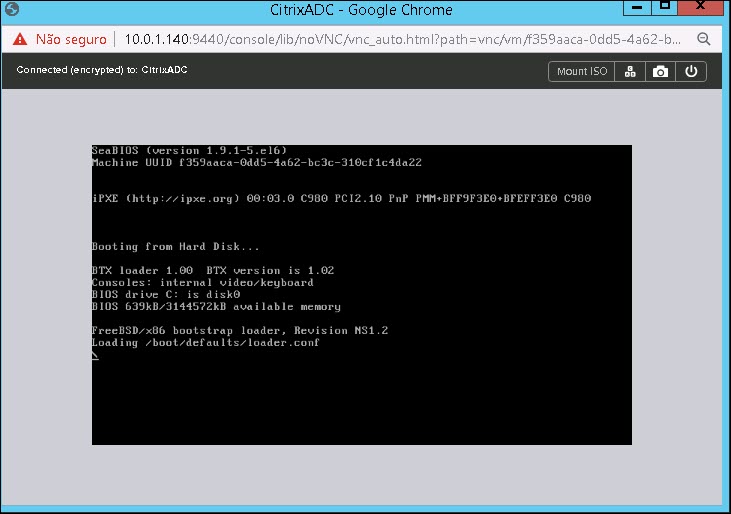Focus the empty black console area below text
The height and width of the screenshot is (514, 731).
(360, 400)
